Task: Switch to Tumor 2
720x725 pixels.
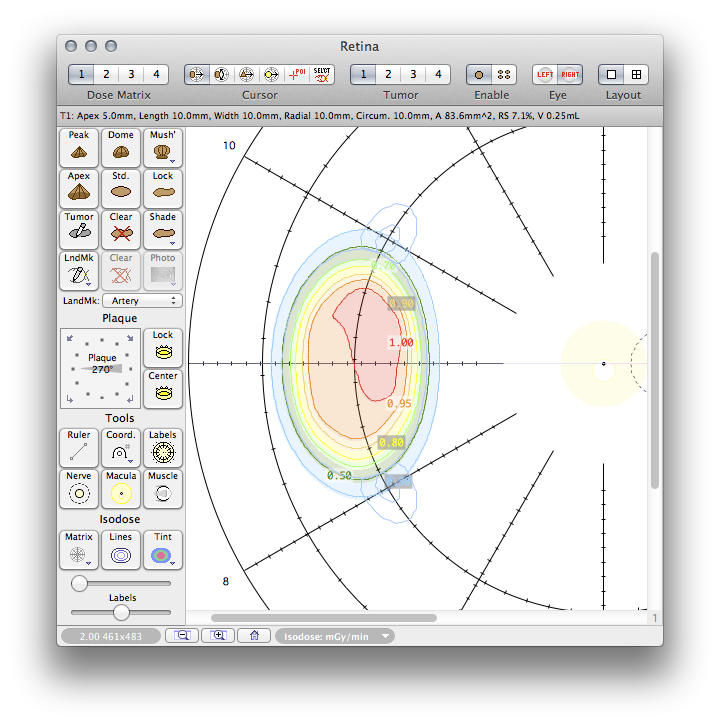Action: pyautogui.click(x=388, y=74)
